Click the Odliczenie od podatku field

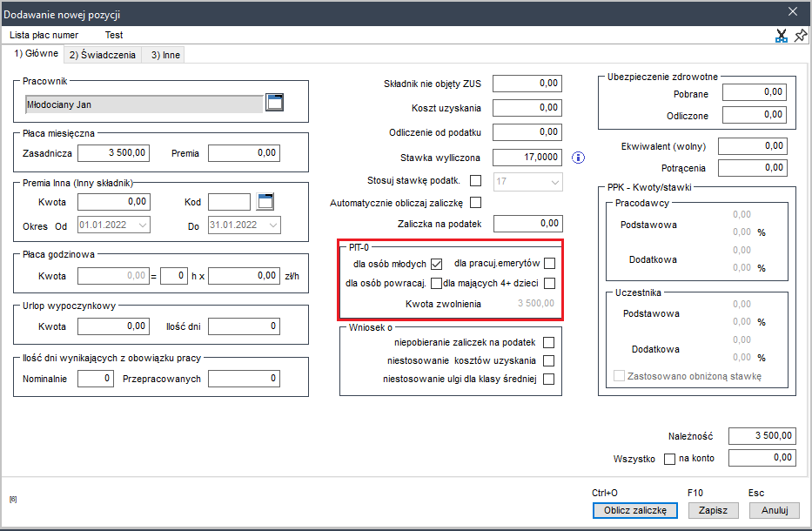(527, 132)
